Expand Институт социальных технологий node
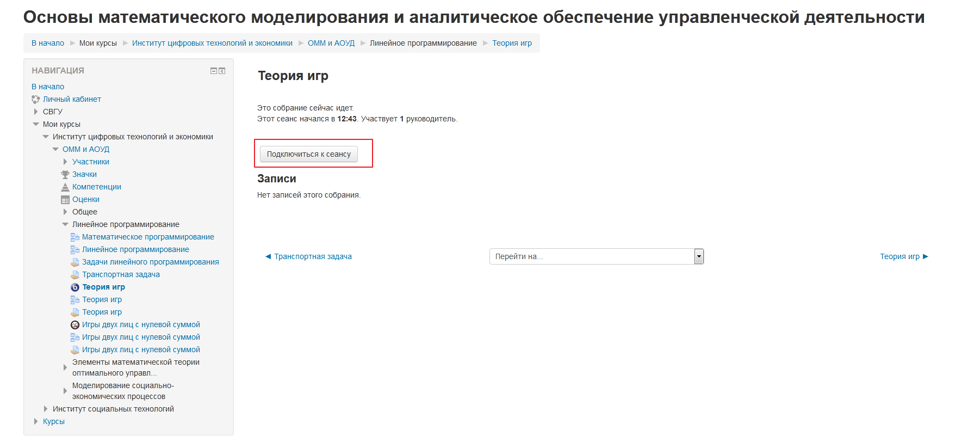This screenshot has height=448, width=980. (46, 409)
